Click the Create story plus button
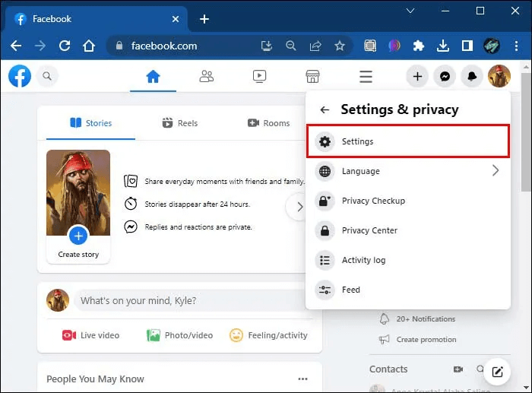 click(78, 236)
